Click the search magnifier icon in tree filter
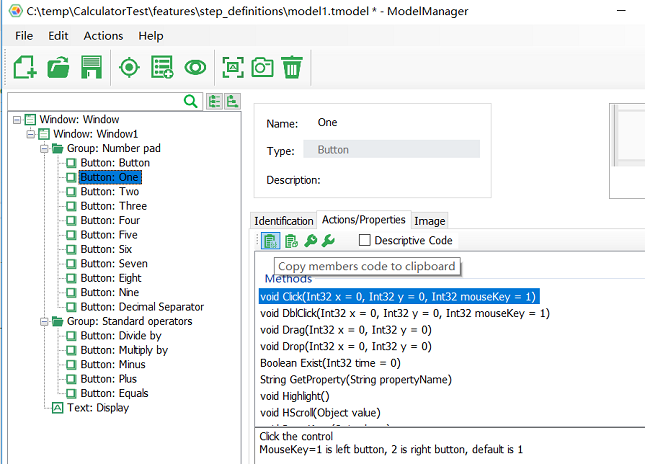The width and height of the screenshot is (645, 464). (x=191, y=101)
